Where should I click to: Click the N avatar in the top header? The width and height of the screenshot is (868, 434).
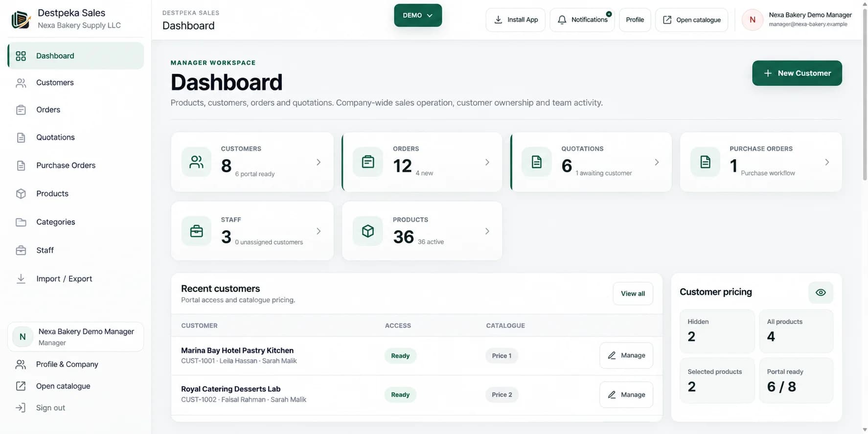click(x=753, y=20)
